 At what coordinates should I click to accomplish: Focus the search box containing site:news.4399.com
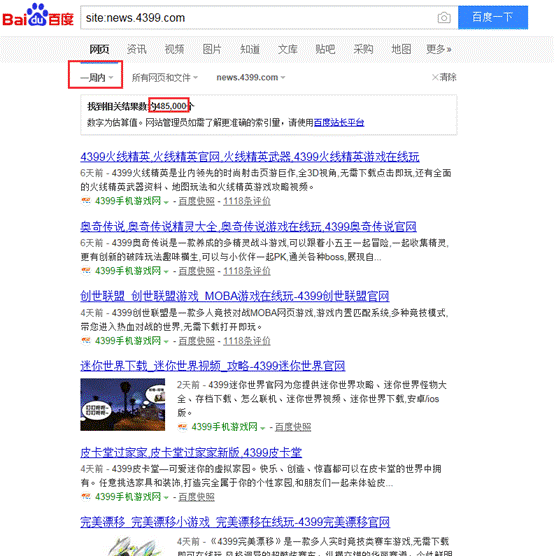coord(259,18)
